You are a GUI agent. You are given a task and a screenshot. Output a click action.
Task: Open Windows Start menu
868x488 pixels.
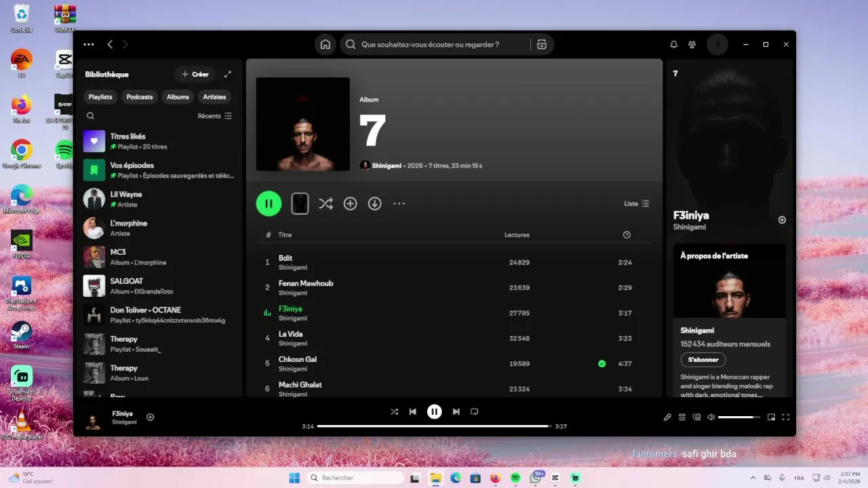coord(294,478)
